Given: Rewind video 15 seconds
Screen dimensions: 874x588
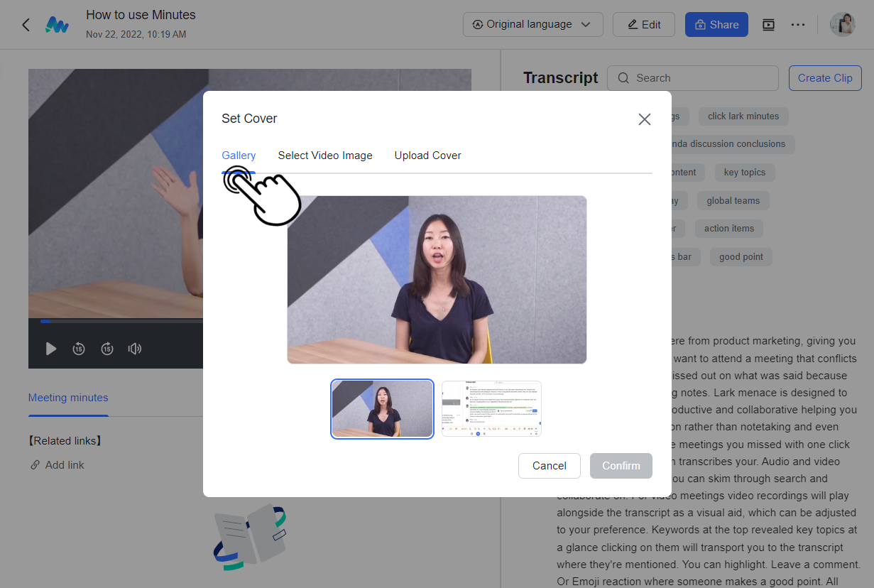Looking at the screenshot, I should [79, 349].
